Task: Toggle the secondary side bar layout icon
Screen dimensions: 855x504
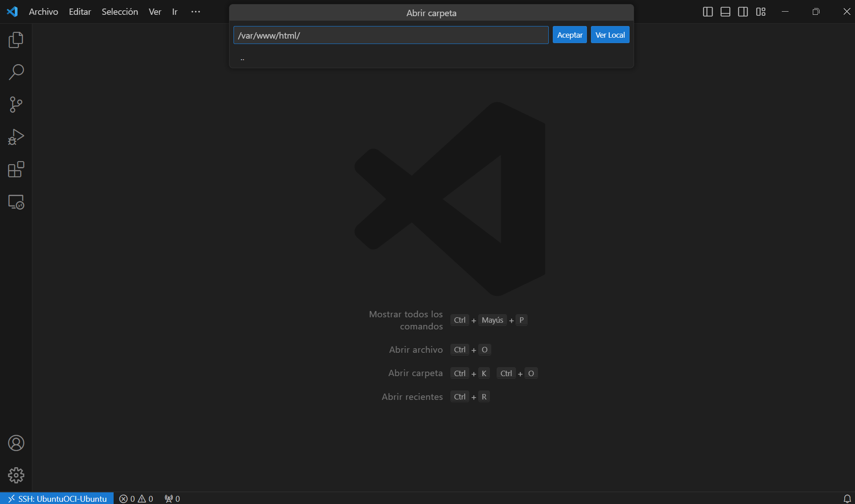Action: [x=743, y=12]
